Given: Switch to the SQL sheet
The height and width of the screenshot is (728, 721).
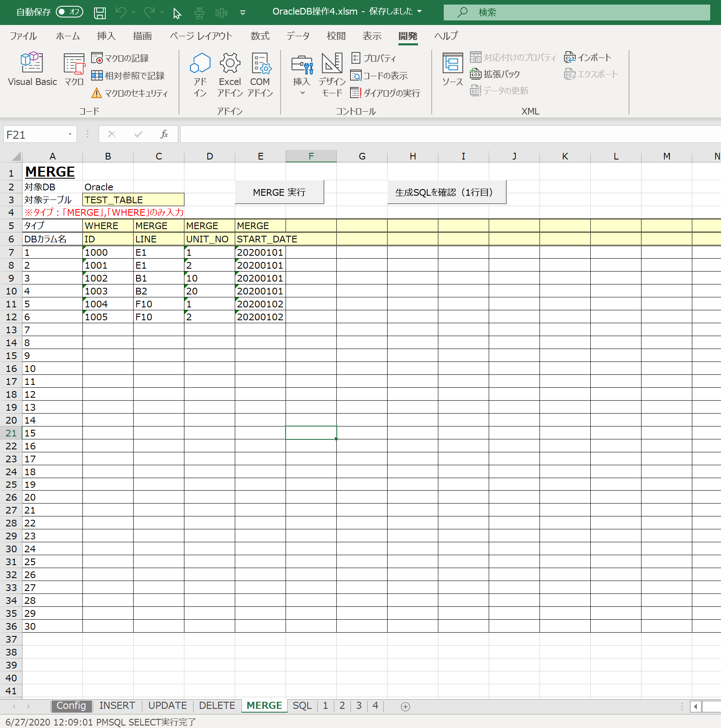Looking at the screenshot, I should [302, 706].
